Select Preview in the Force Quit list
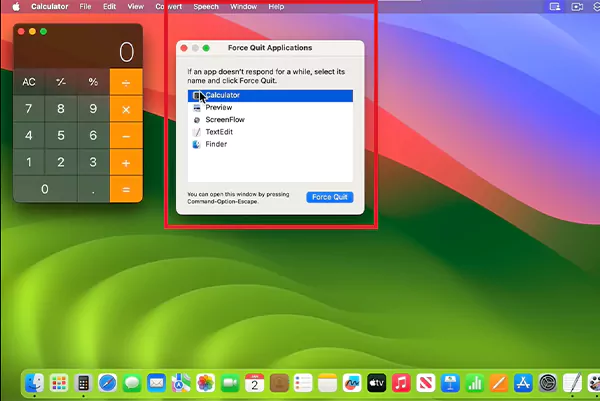The height and width of the screenshot is (401, 600). click(270, 108)
